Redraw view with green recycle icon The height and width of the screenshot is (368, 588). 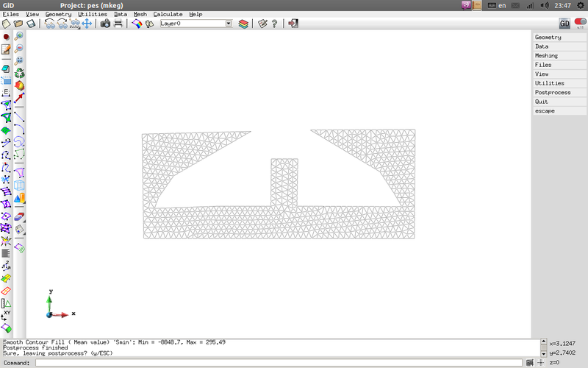tap(19, 73)
